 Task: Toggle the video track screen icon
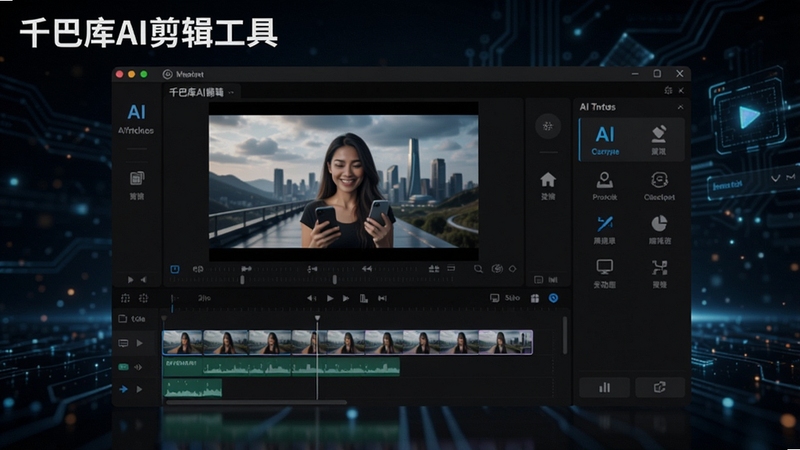coord(123,343)
